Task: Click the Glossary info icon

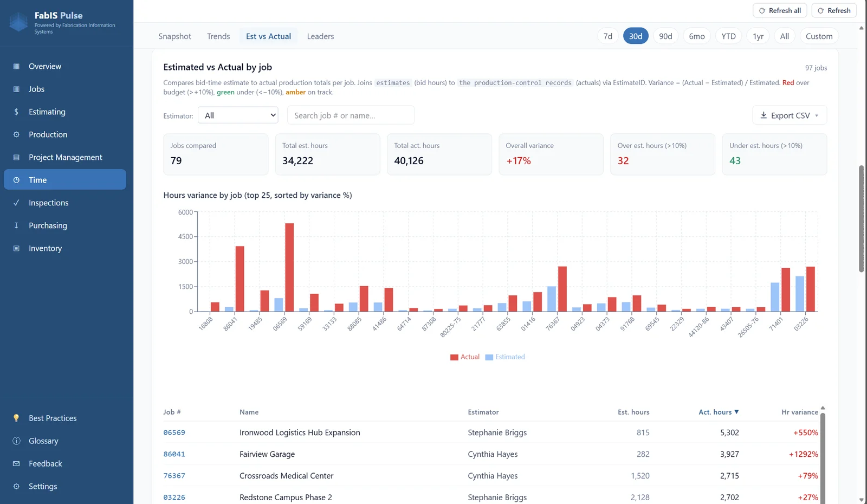Action: (16, 441)
